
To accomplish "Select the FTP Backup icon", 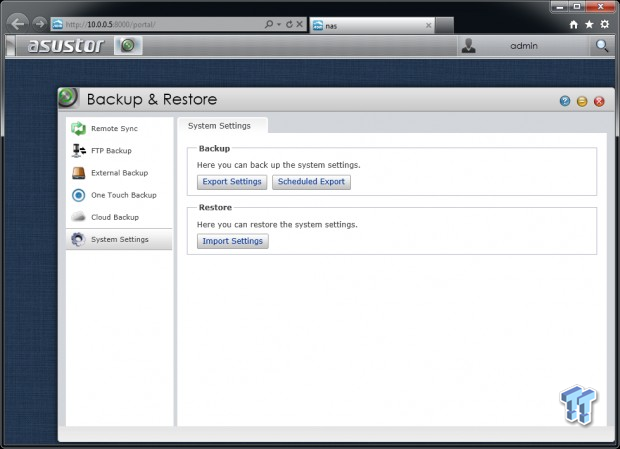I will [79, 151].
